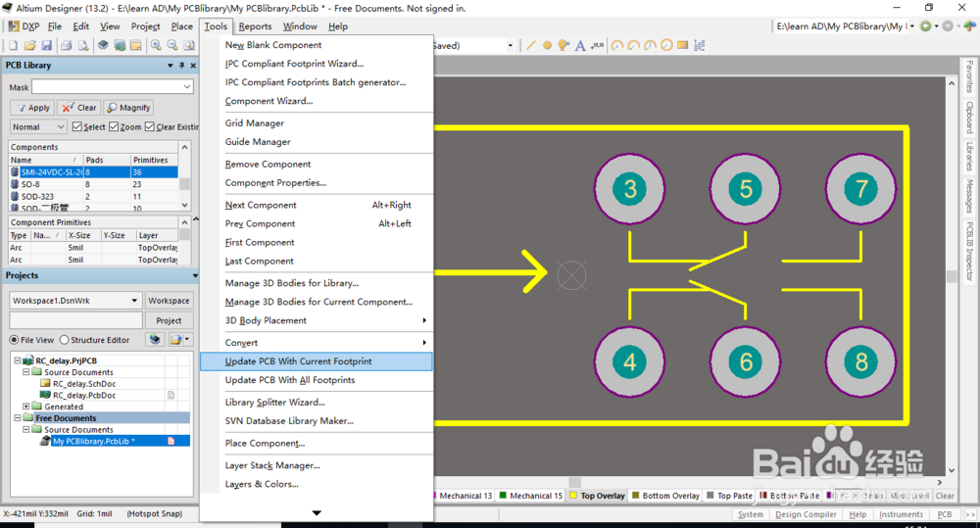The width and height of the screenshot is (980, 528).
Task: Select the Place Coordinate tool
Action: coord(598,45)
